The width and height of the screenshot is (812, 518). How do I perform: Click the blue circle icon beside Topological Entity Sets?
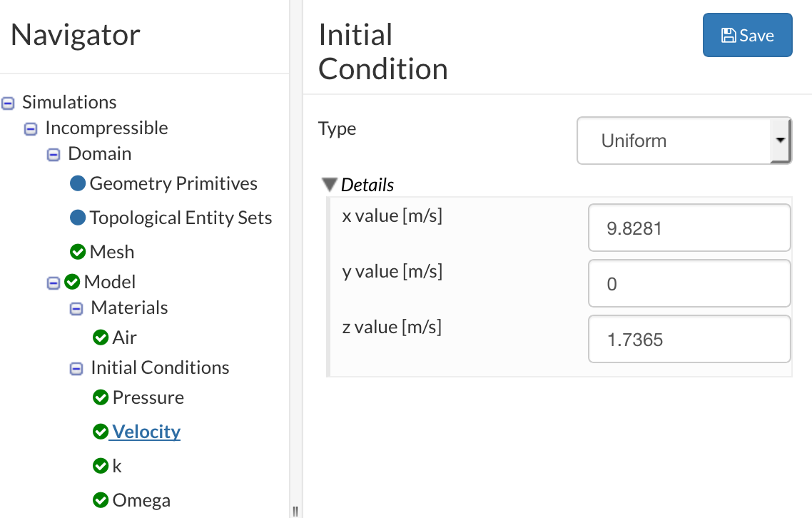click(78, 218)
